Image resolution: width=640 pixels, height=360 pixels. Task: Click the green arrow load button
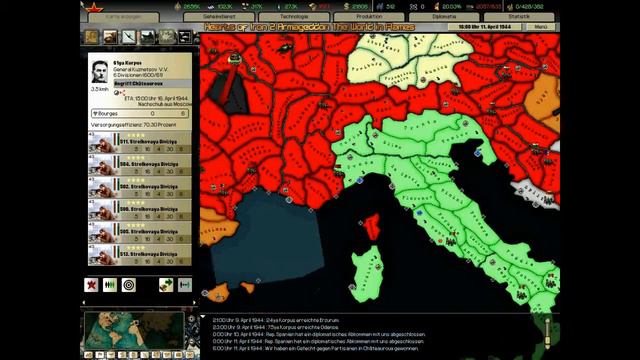coord(166,285)
